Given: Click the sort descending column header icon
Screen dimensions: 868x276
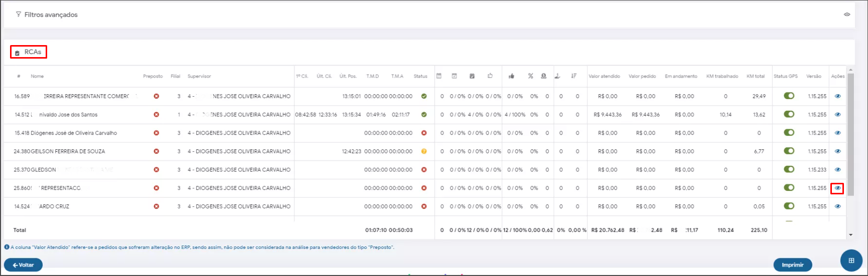Looking at the screenshot, I should coord(573,76).
